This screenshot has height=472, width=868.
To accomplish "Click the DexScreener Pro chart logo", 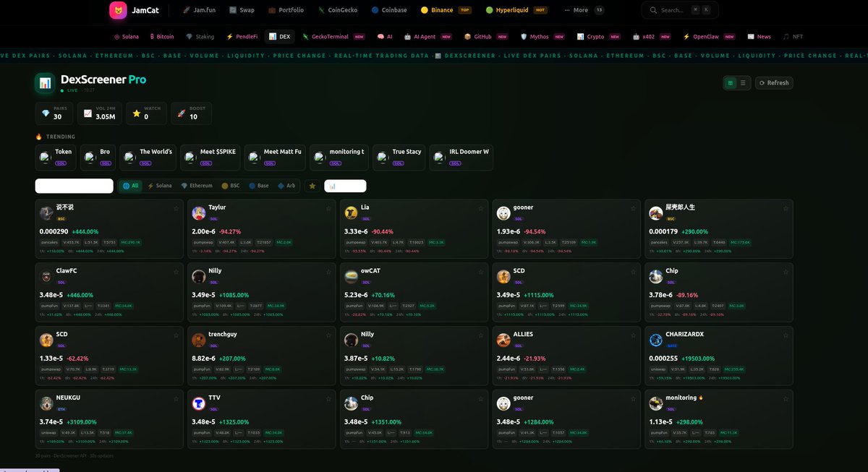I will pyautogui.click(x=45, y=83).
